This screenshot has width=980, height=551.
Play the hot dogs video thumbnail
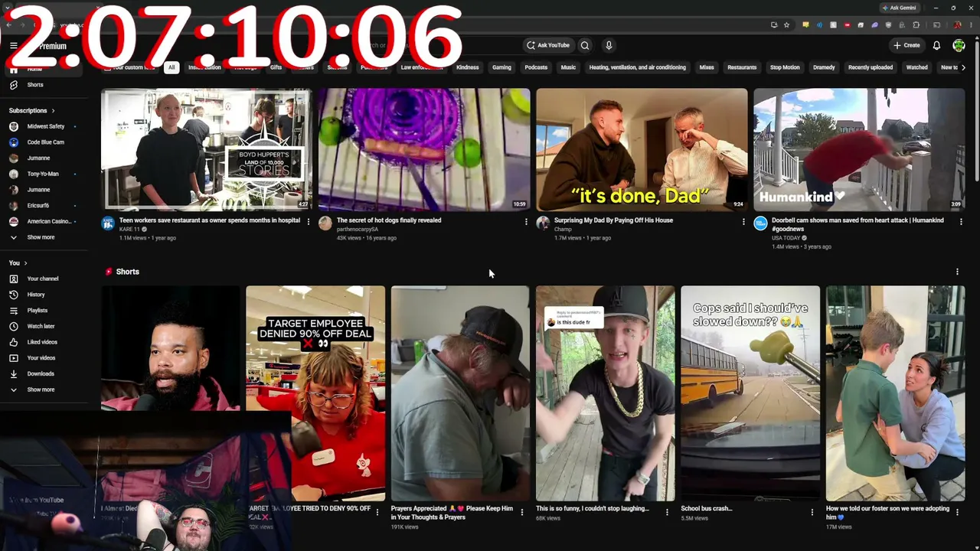pos(424,149)
